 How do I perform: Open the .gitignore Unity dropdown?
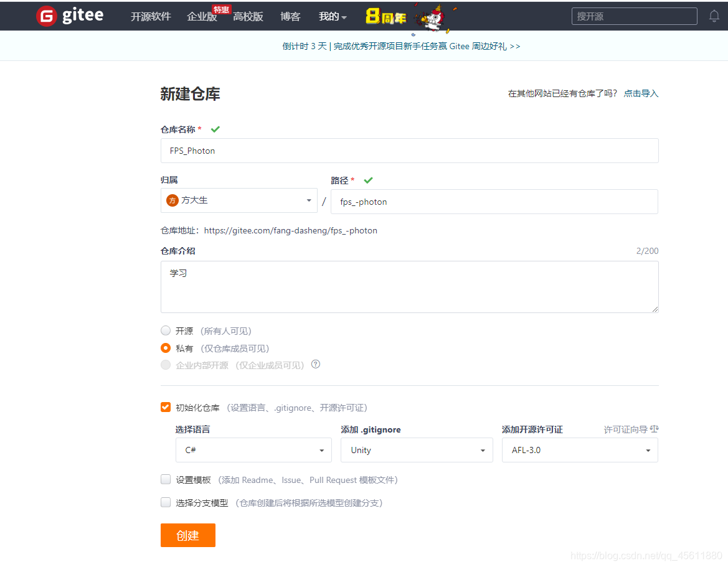pos(417,450)
